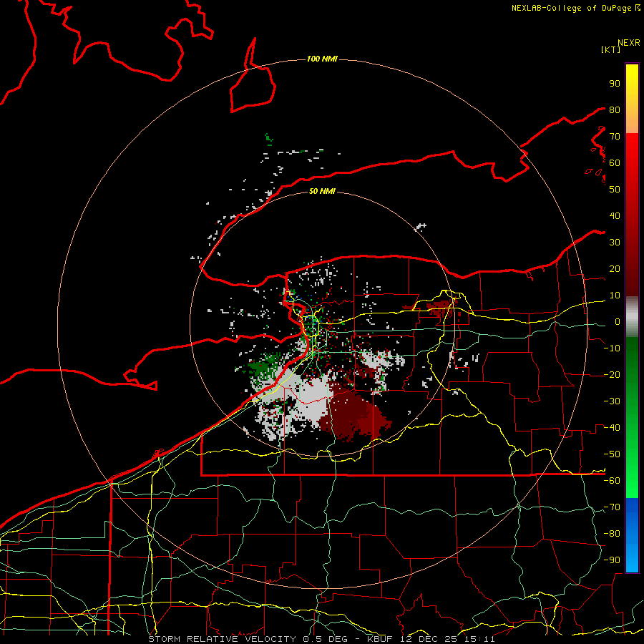This screenshot has height=644, width=644.
Task: Click the -50 value on color scale
Action: 612,454
